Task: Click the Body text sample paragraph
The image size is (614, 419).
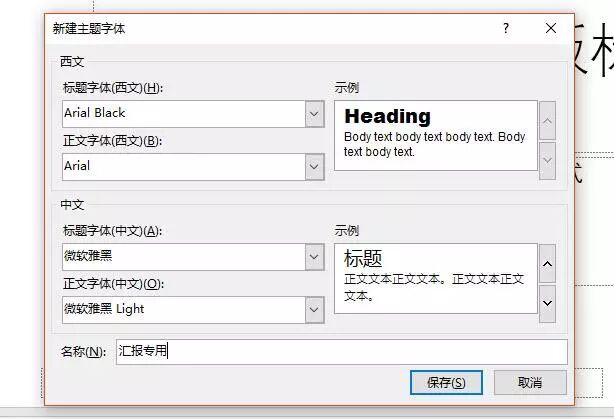Action: click(x=434, y=144)
